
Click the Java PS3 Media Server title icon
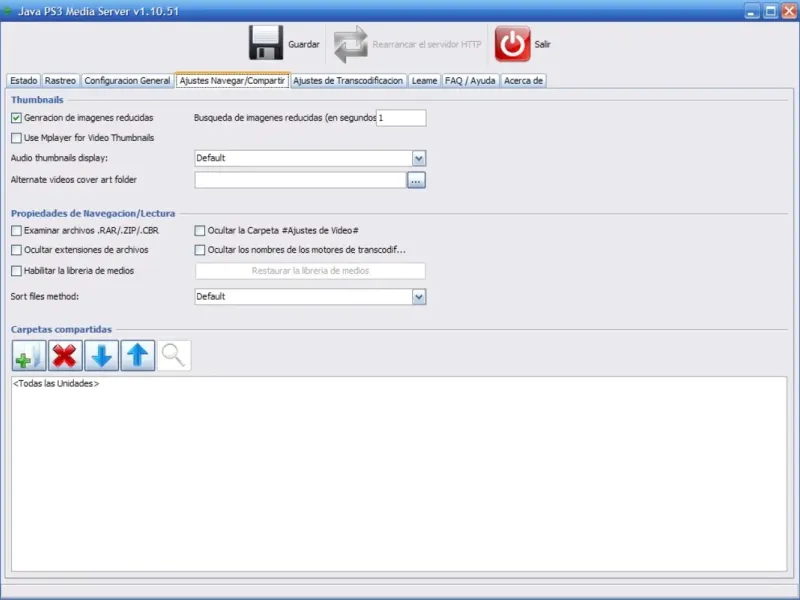point(8,10)
